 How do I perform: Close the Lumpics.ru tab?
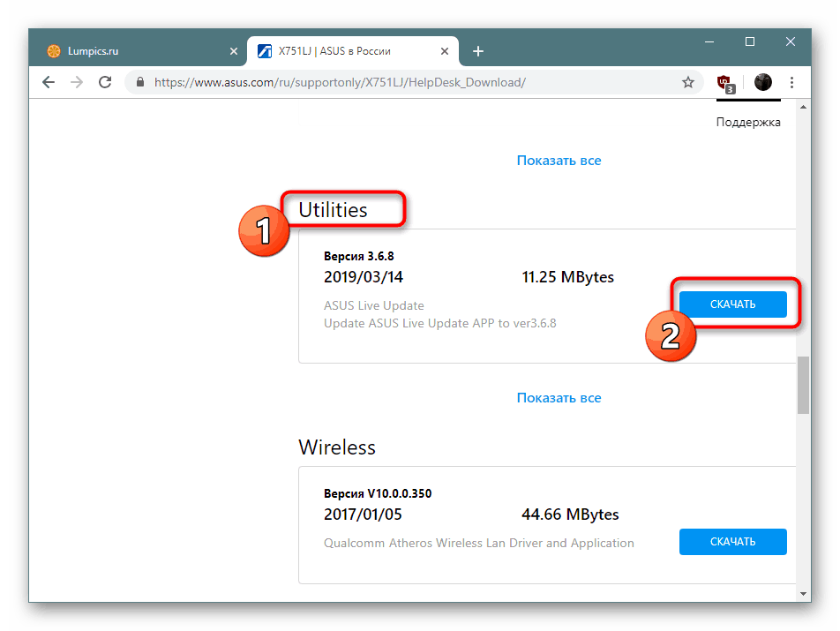[x=234, y=51]
